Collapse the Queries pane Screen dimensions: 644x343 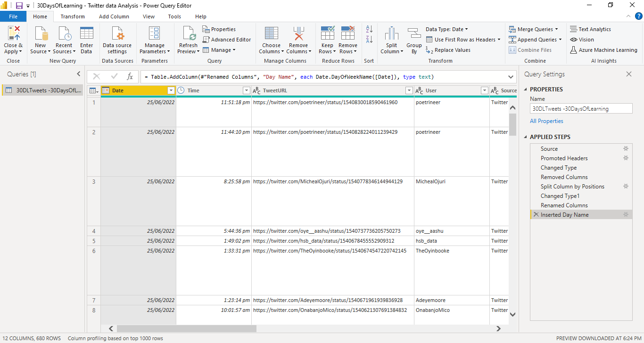tap(78, 73)
